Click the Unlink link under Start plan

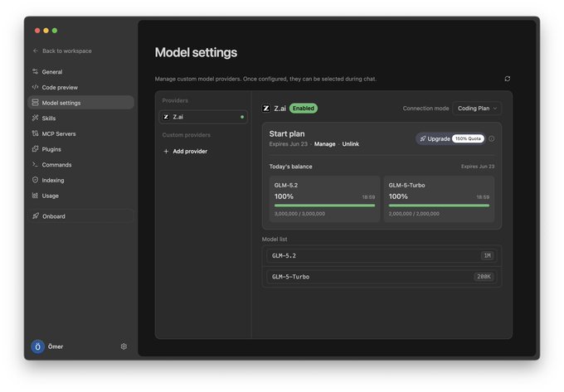pos(350,143)
